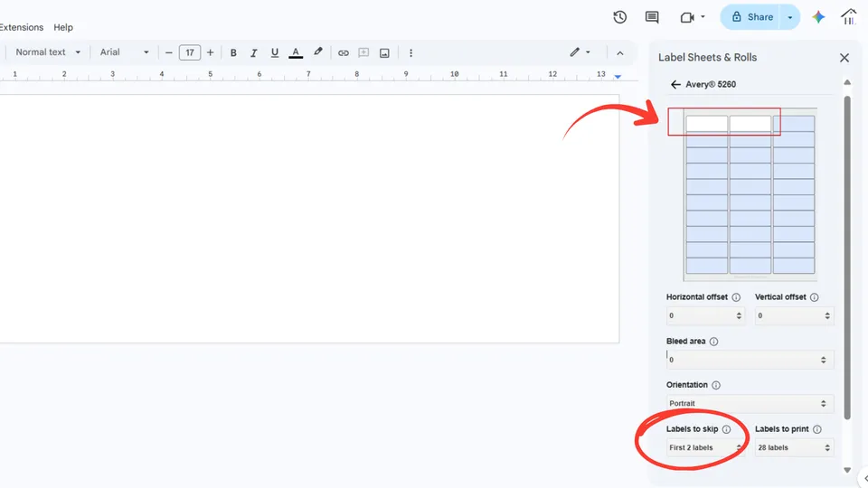Show Labels to print info icon

pos(817,429)
